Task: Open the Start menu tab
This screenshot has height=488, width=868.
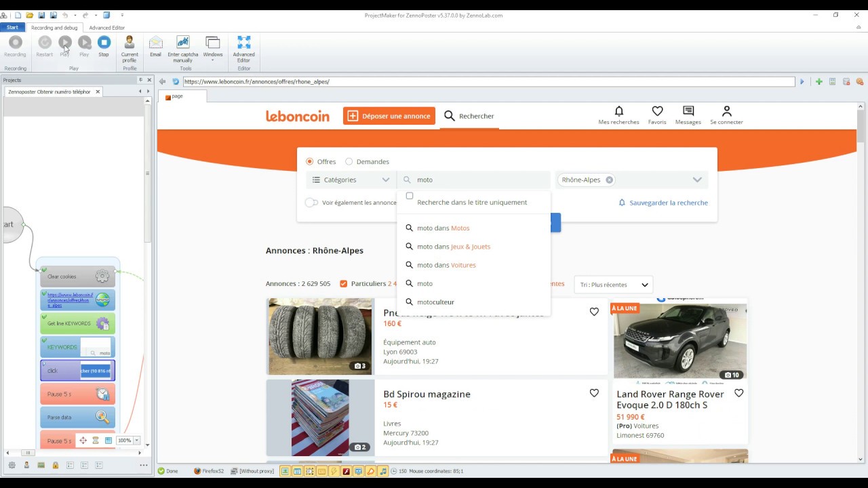Action: (x=12, y=28)
